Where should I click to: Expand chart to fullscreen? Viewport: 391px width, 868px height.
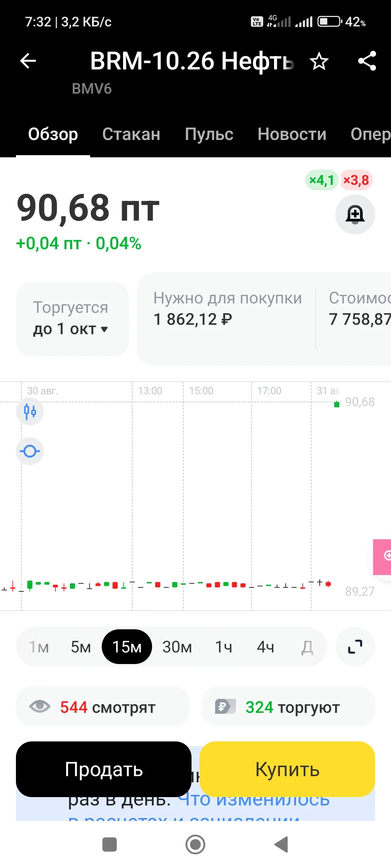[x=355, y=647]
